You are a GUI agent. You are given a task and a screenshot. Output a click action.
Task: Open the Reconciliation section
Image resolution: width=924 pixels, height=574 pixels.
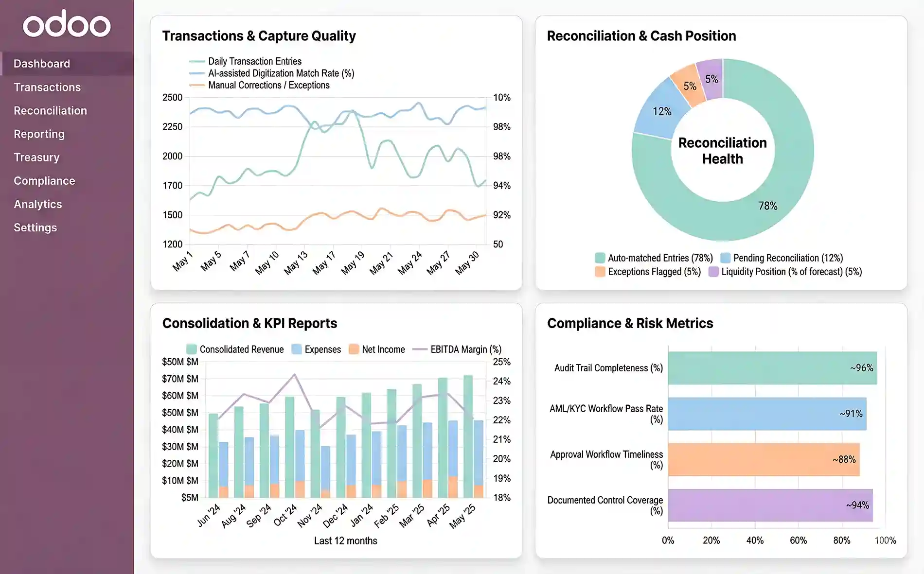(x=51, y=110)
